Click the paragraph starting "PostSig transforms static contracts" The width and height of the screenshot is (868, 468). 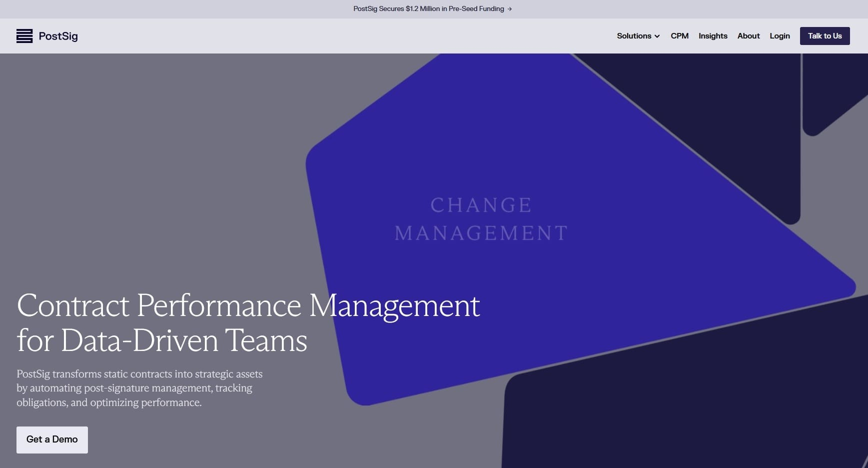pyautogui.click(x=139, y=388)
